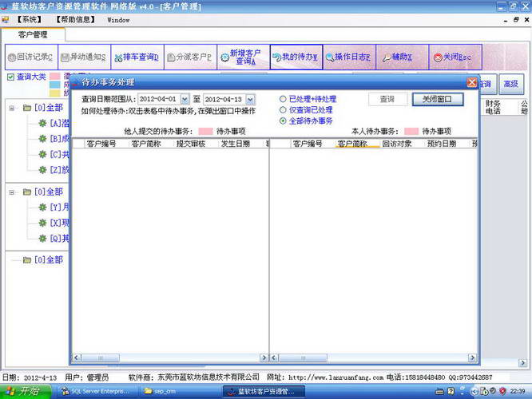Open the 回访记录C toolbar button

pos(31,57)
